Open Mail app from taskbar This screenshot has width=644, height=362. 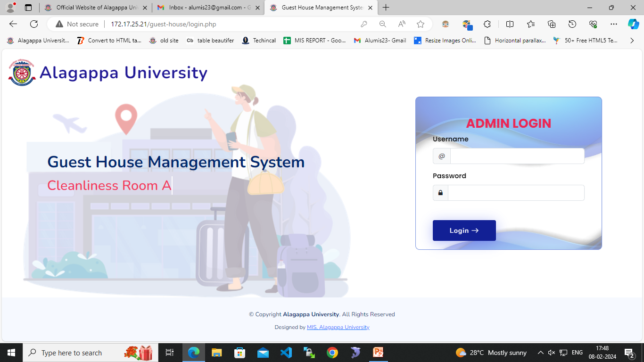263,353
